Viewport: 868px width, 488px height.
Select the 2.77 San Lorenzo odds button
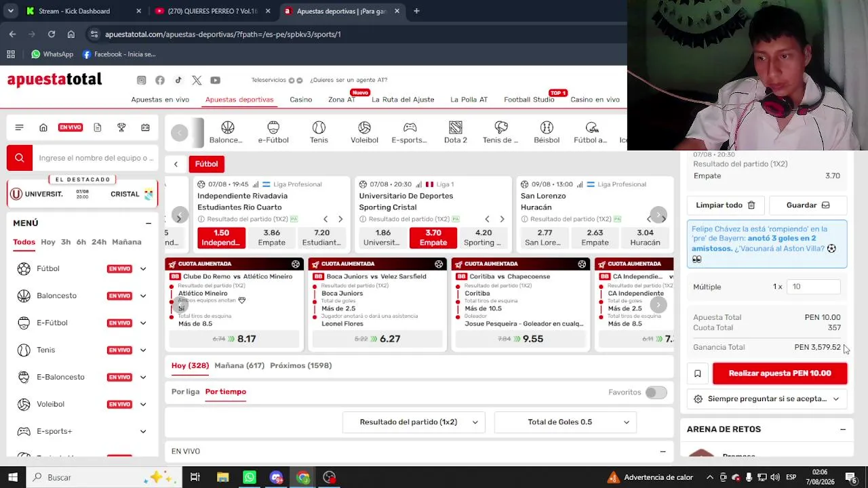544,238
